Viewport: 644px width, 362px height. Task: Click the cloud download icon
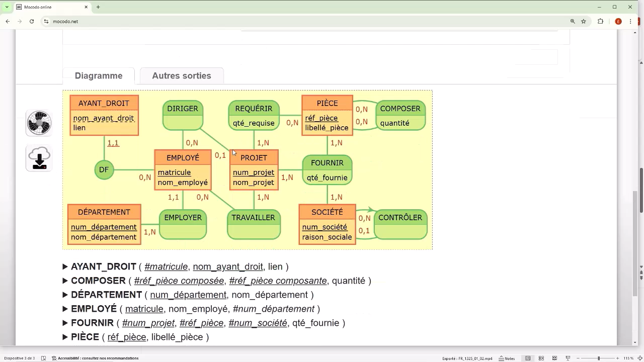click(x=39, y=158)
